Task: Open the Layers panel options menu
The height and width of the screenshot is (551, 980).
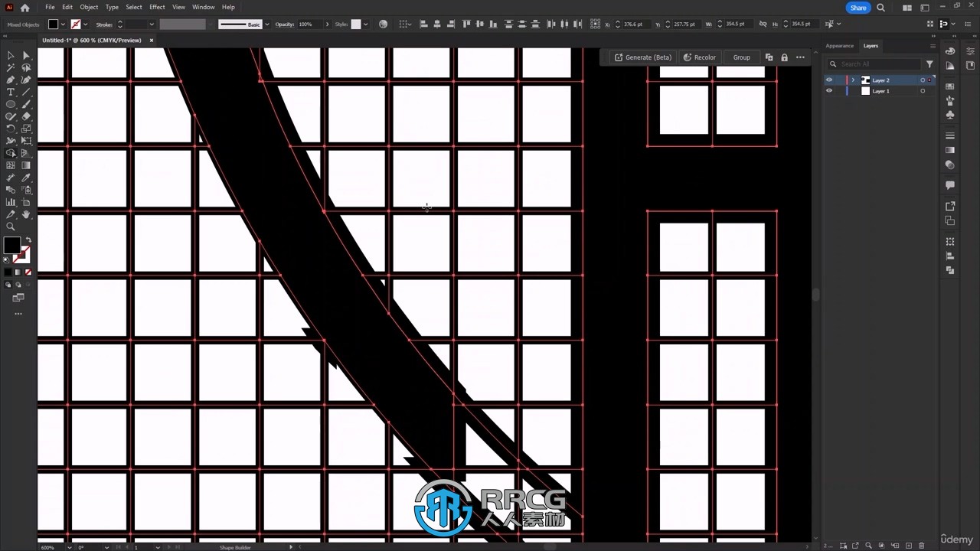Action: (933, 46)
